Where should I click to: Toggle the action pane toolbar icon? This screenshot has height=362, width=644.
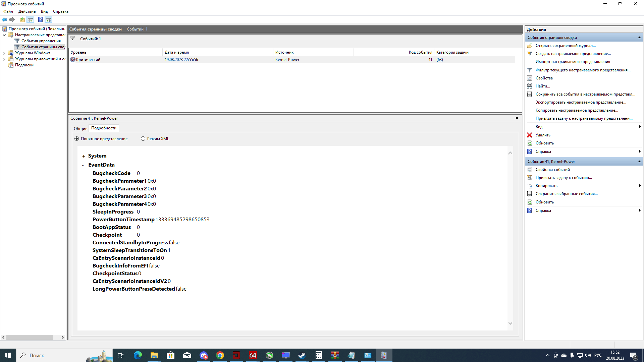pos(49,19)
